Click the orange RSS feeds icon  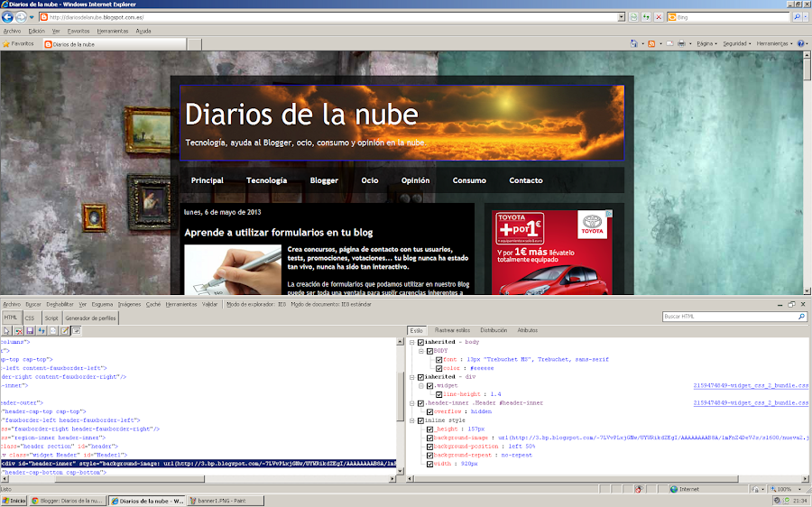[651, 43]
